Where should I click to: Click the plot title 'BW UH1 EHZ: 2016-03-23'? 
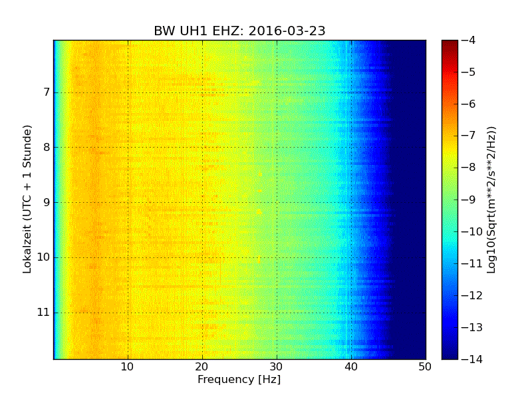coord(239,31)
